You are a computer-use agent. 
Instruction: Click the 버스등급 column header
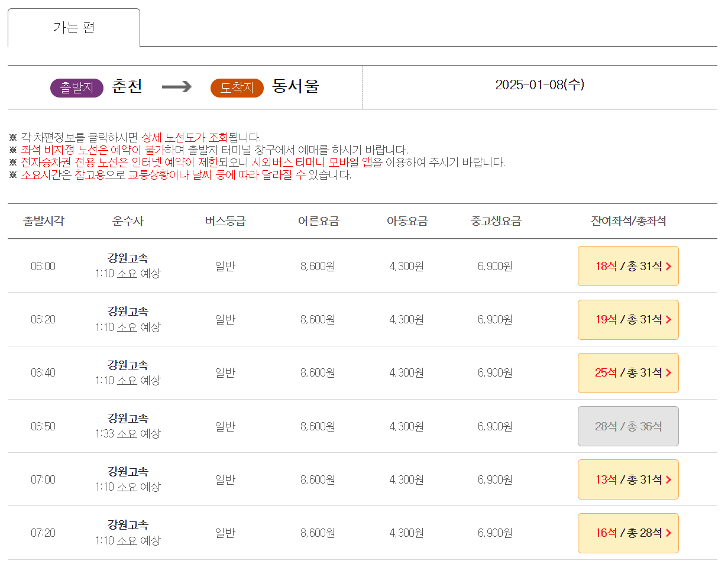pyautogui.click(x=225, y=221)
